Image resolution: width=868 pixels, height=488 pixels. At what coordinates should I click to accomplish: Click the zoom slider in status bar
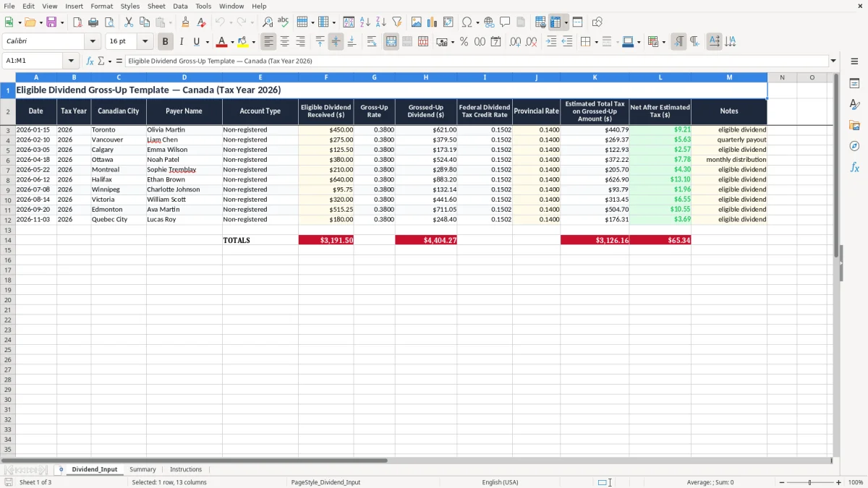pyautogui.click(x=810, y=482)
